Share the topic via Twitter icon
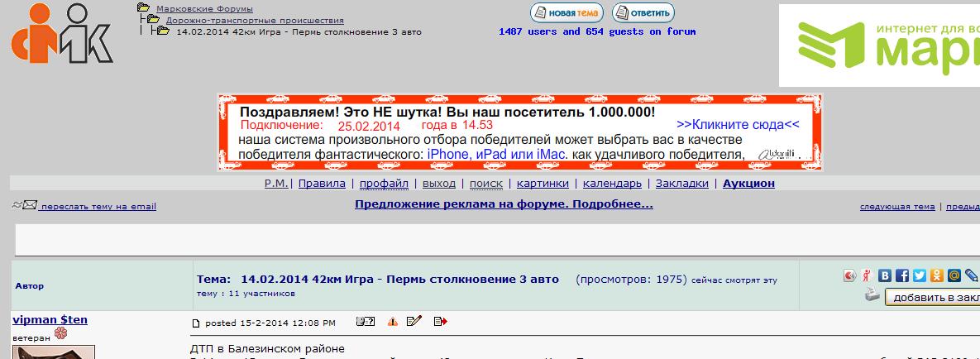This screenshot has width=980, height=359. coord(920,276)
